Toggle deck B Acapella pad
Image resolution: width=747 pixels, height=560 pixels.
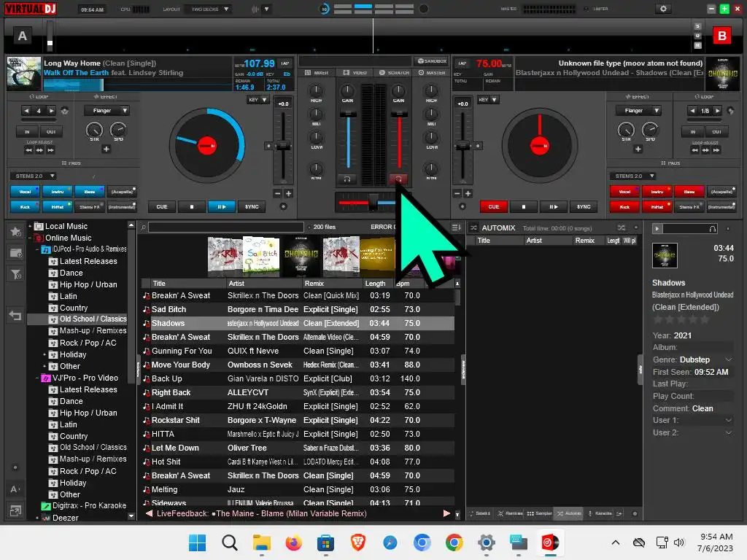pos(721,192)
